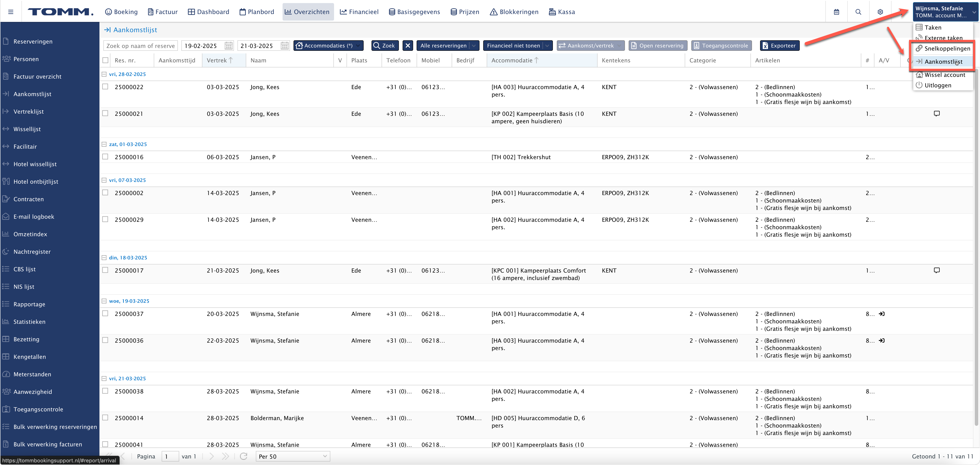Viewport: 980px width, 465px height.
Task: Click arrival arrow icon on reservation 25000037
Action: click(x=882, y=314)
